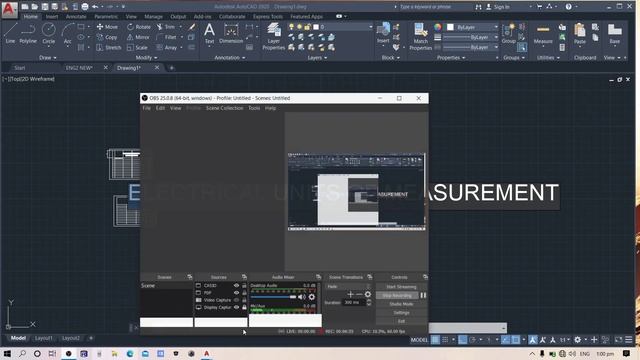This screenshot has width=640, height=360.
Task: Switch to the Annotate ribbon tab
Action: (76, 17)
